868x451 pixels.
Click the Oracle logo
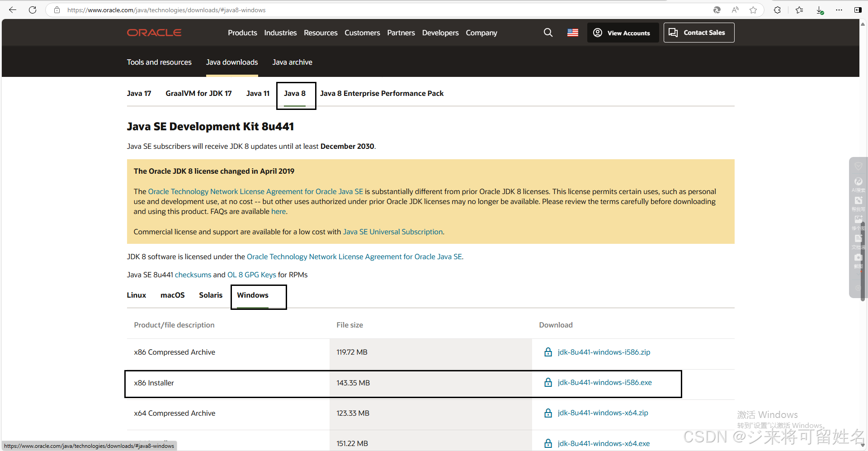point(154,33)
